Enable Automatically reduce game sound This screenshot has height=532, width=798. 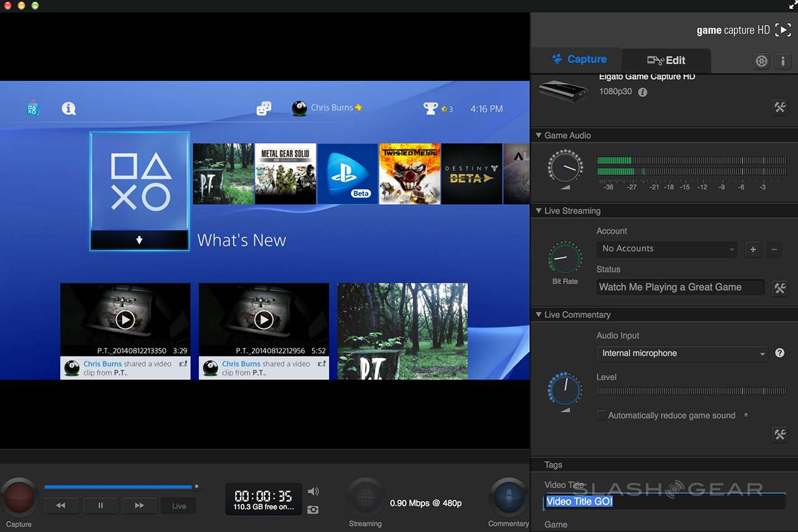[x=601, y=415]
